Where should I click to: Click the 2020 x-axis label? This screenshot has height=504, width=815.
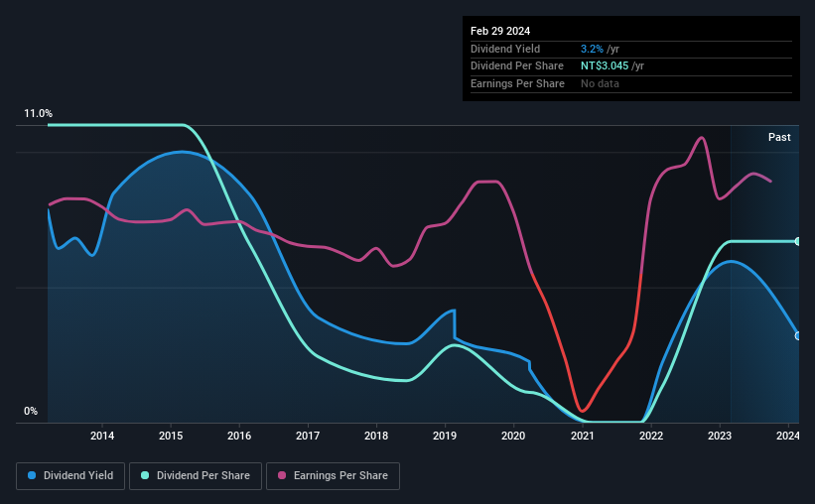pos(513,436)
